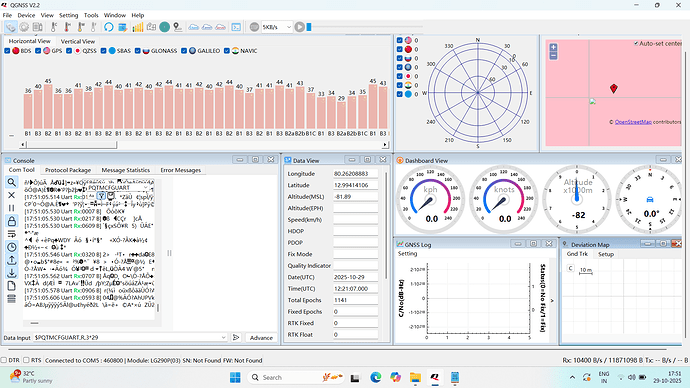Switch to the Error Messages tab
Image resolution: width=690 pixels, height=388 pixels.
tap(180, 170)
